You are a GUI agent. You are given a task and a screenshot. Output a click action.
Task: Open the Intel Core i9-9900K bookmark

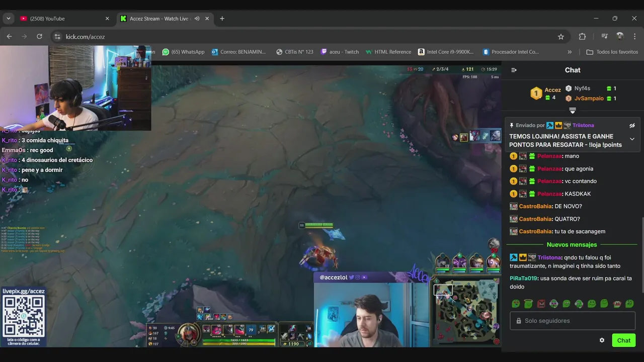pyautogui.click(x=446, y=52)
